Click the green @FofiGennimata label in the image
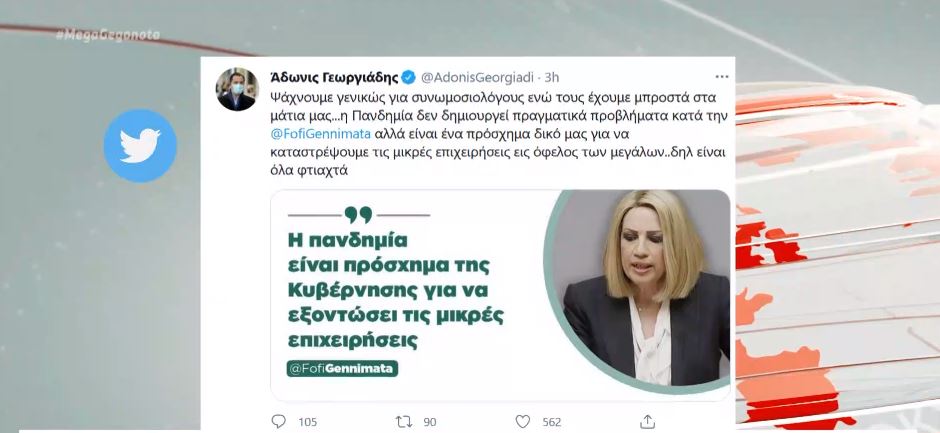The height and width of the screenshot is (433, 940). (x=342, y=368)
